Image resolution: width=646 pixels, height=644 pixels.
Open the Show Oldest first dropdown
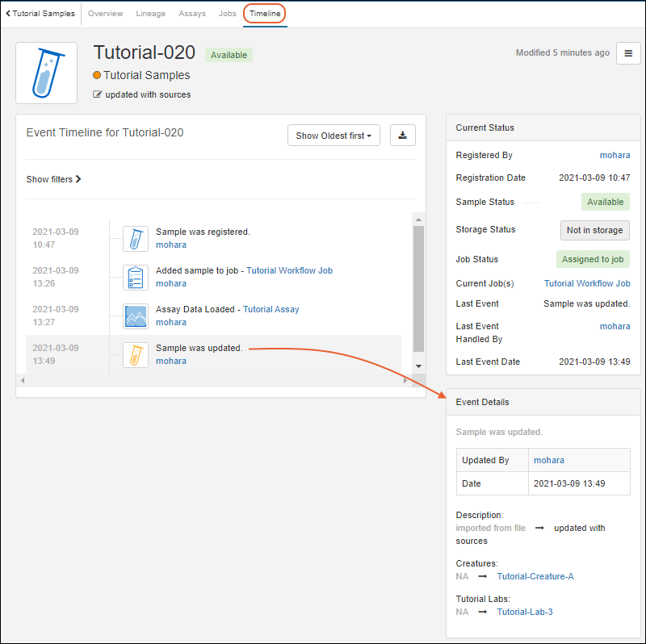pyautogui.click(x=333, y=136)
